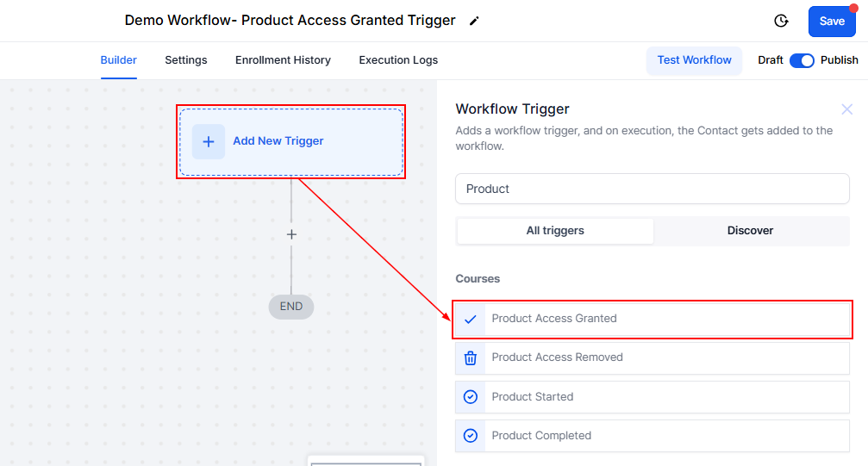
Task: Click the checkmark icon for Product Access Granted
Action: (471, 319)
